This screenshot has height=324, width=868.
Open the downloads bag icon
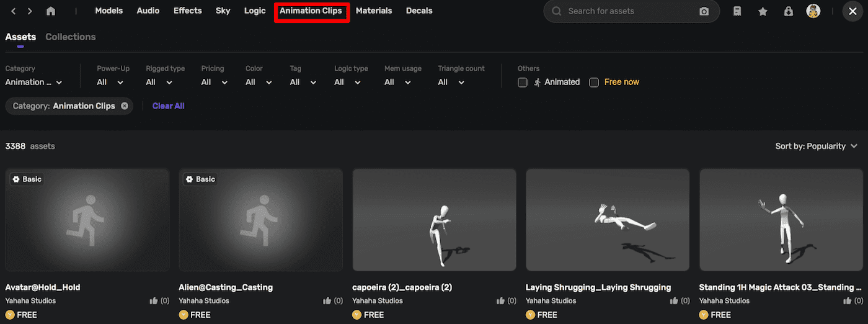click(788, 11)
